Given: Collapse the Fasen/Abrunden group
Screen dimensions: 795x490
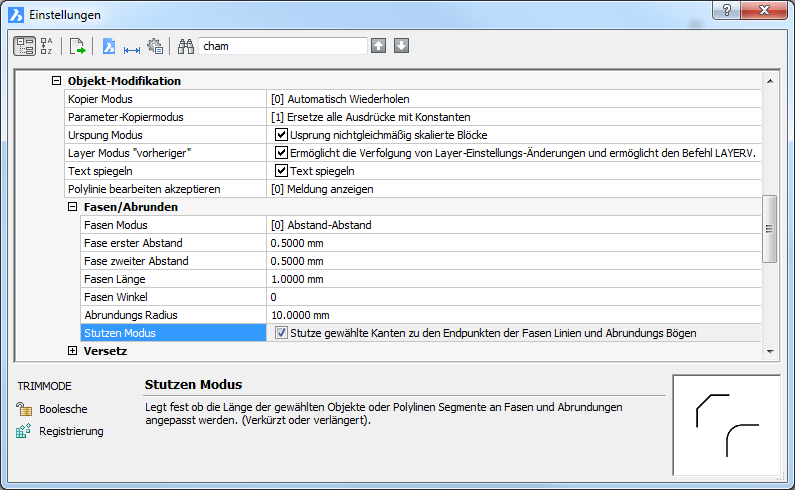Looking at the screenshot, I should coord(72,207).
